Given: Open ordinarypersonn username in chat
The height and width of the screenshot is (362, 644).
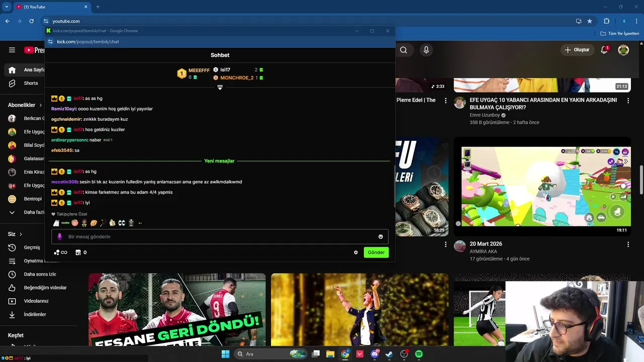Looking at the screenshot, I should point(69,140).
